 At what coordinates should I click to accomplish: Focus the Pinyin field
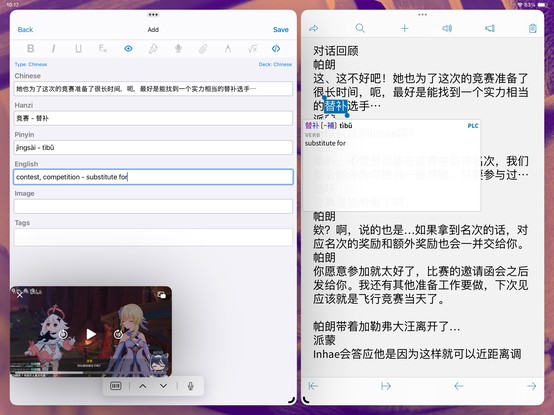coord(153,147)
